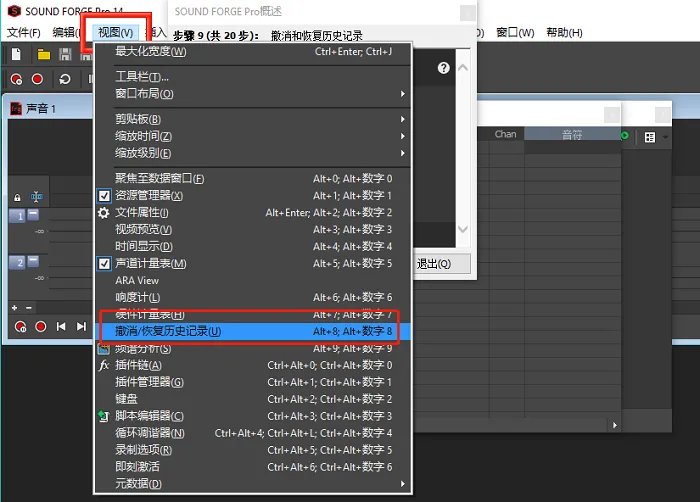Screen dimensions: 700x502
Task: Expand the 缩放级别 submenu
Action: [x=253, y=153]
